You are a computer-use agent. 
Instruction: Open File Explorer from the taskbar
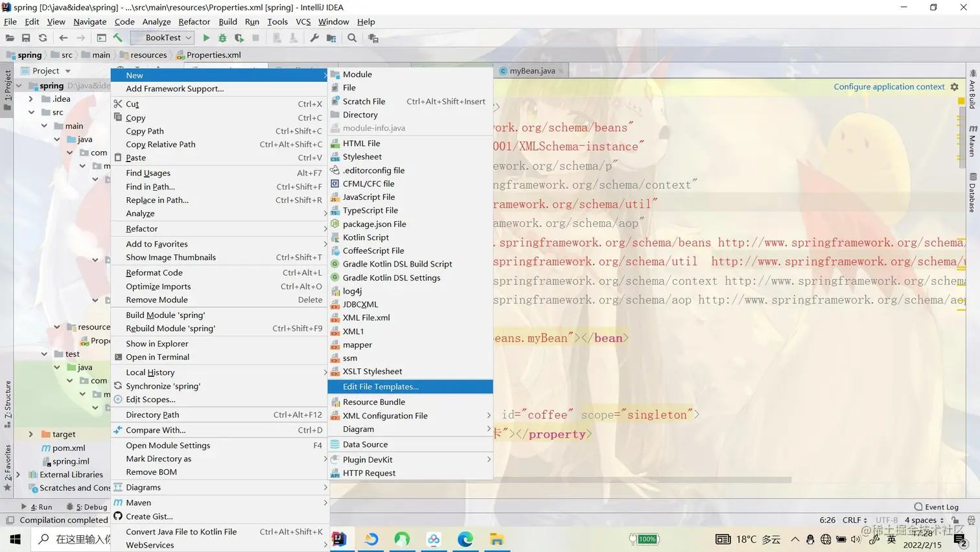pos(496,539)
